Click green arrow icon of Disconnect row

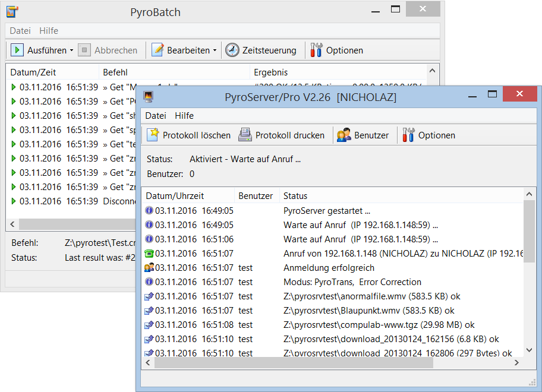14,201
